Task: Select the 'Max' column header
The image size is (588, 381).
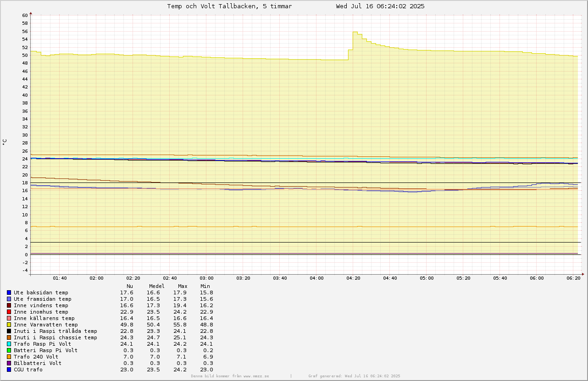Action: (183, 286)
